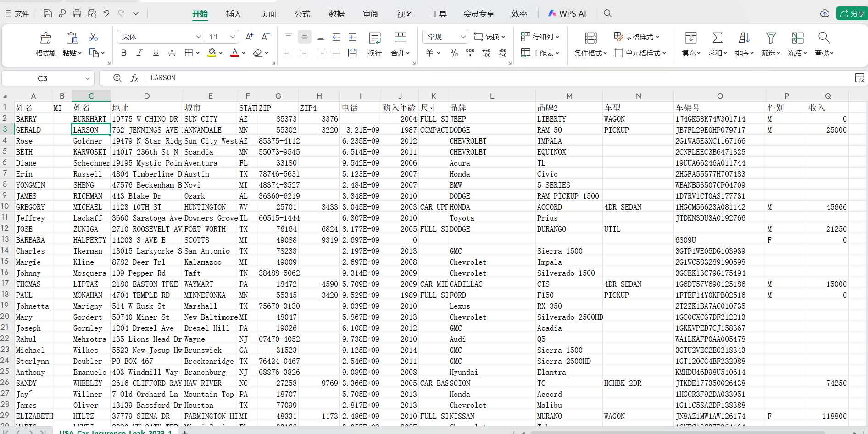This screenshot has height=434, width=868.
Task: Expand the Name Box dropdown arrow beside C3
Action: pyautogui.click(x=87, y=78)
